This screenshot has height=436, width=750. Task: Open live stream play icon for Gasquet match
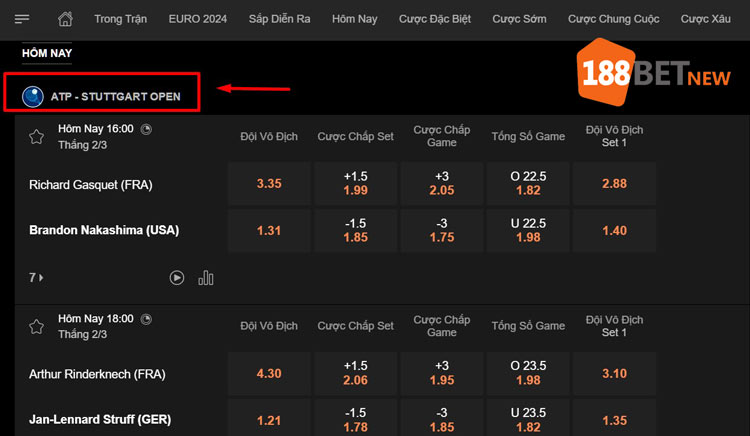[x=176, y=278]
